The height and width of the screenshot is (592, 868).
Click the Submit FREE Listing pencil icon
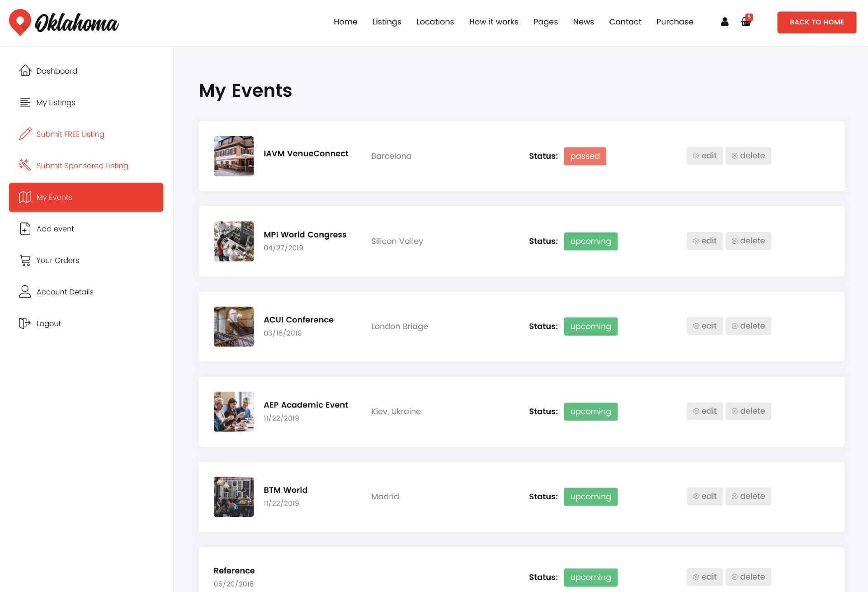pos(25,134)
